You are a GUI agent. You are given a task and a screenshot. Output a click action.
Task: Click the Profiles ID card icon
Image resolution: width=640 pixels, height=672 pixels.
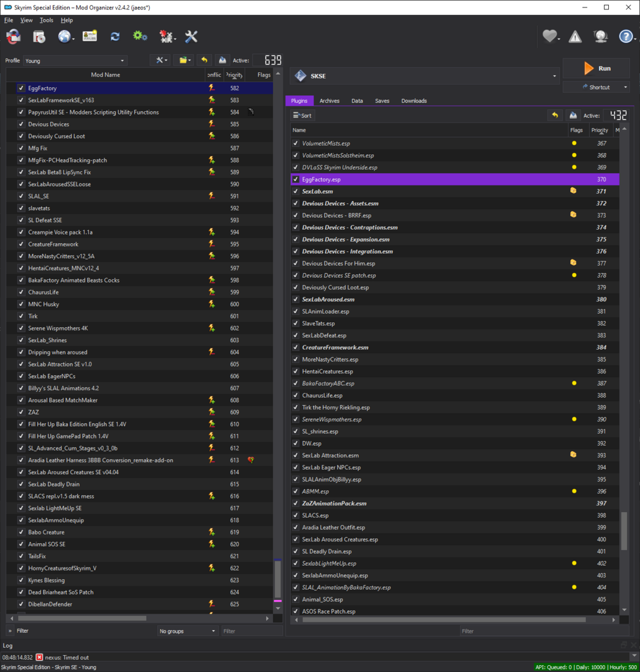pos(90,37)
